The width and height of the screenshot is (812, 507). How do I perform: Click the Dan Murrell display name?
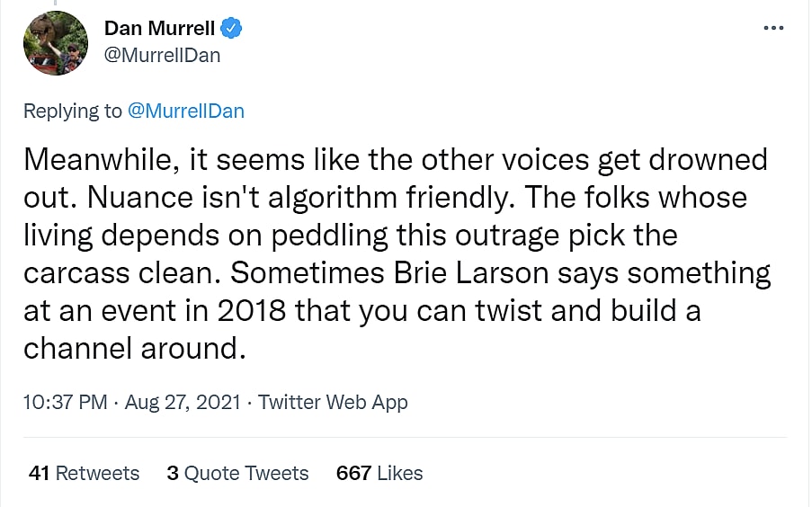161,29
